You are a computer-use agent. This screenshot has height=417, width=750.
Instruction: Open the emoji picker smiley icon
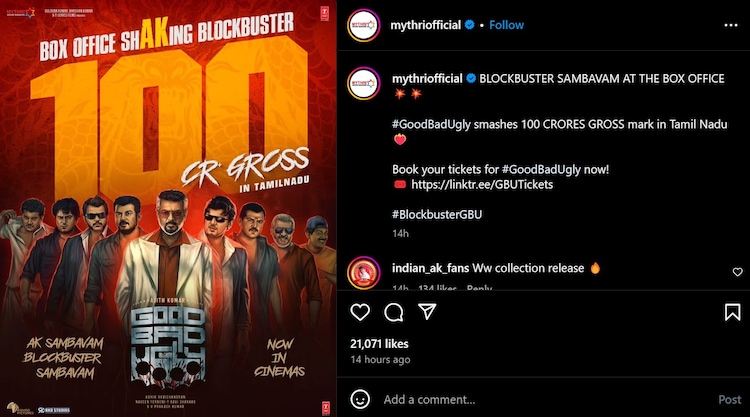360,399
